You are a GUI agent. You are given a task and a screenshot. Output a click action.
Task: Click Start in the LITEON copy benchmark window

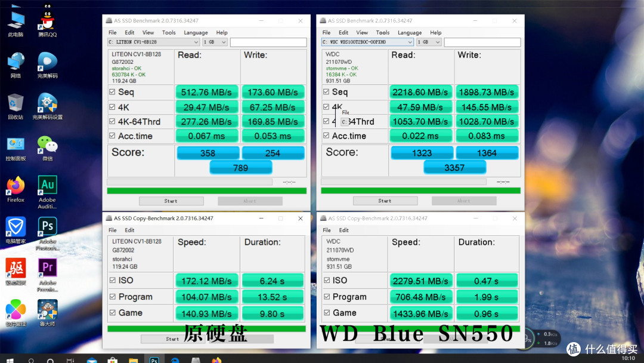point(172,339)
